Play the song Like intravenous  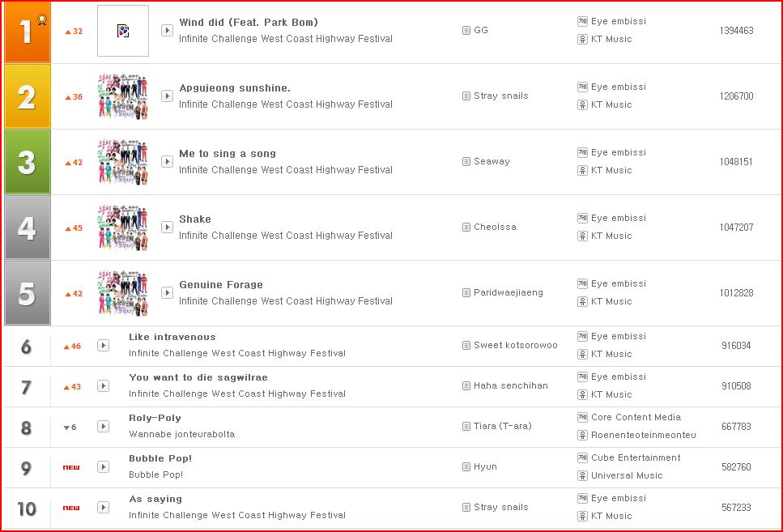click(103, 346)
